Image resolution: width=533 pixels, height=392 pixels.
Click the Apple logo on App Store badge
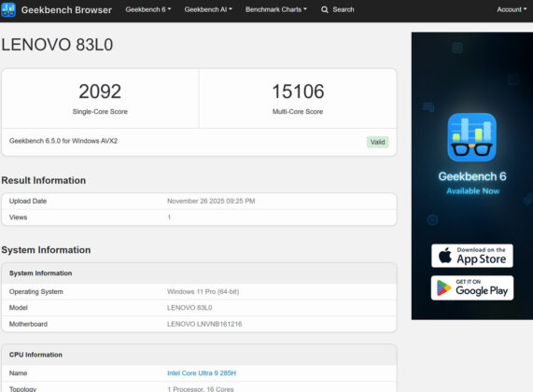pos(445,256)
